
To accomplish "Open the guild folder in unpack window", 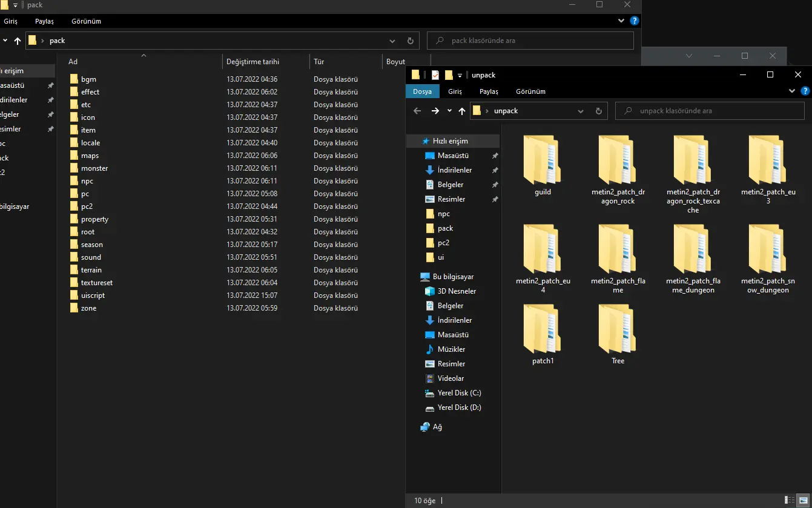I will pyautogui.click(x=543, y=161).
